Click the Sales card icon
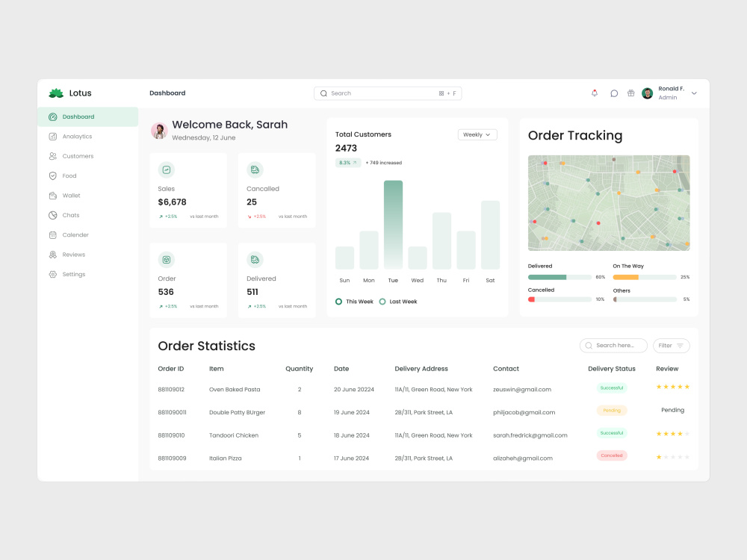747x560 pixels. pyautogui.click(x=167, y=169)
